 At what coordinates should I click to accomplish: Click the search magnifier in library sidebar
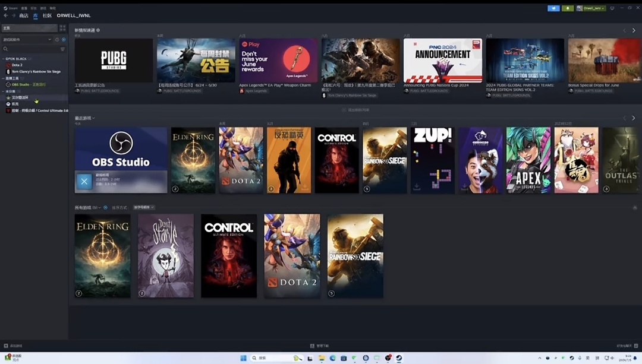click(x=5, y=49)
